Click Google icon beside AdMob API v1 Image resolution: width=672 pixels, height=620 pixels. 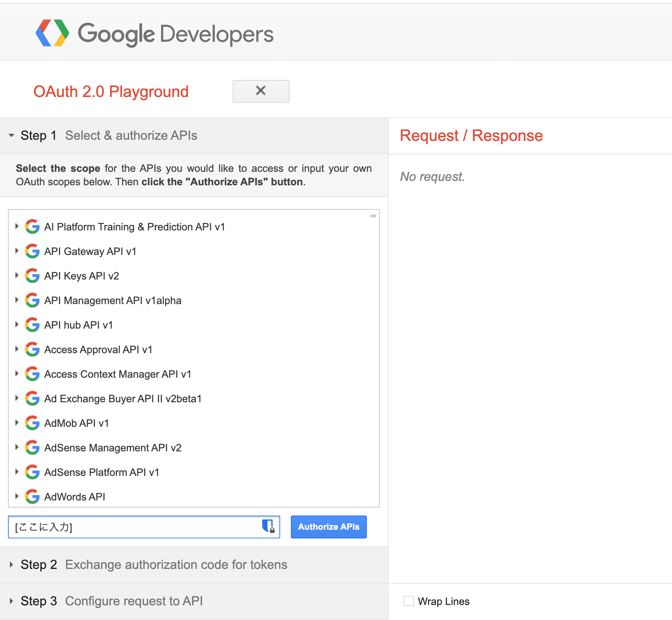pos(32,423)
